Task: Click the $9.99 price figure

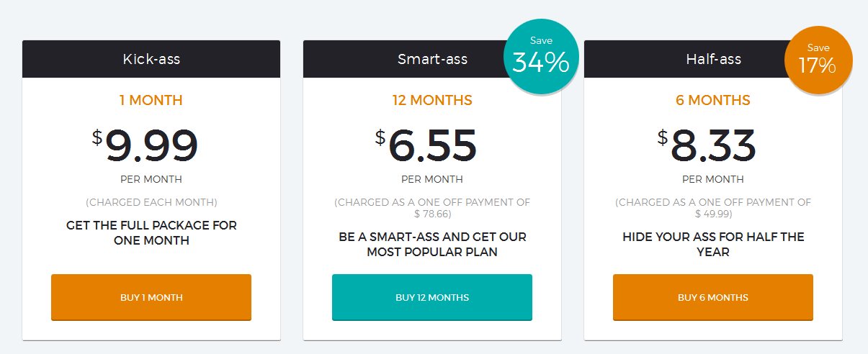Action: coord(145,145)
